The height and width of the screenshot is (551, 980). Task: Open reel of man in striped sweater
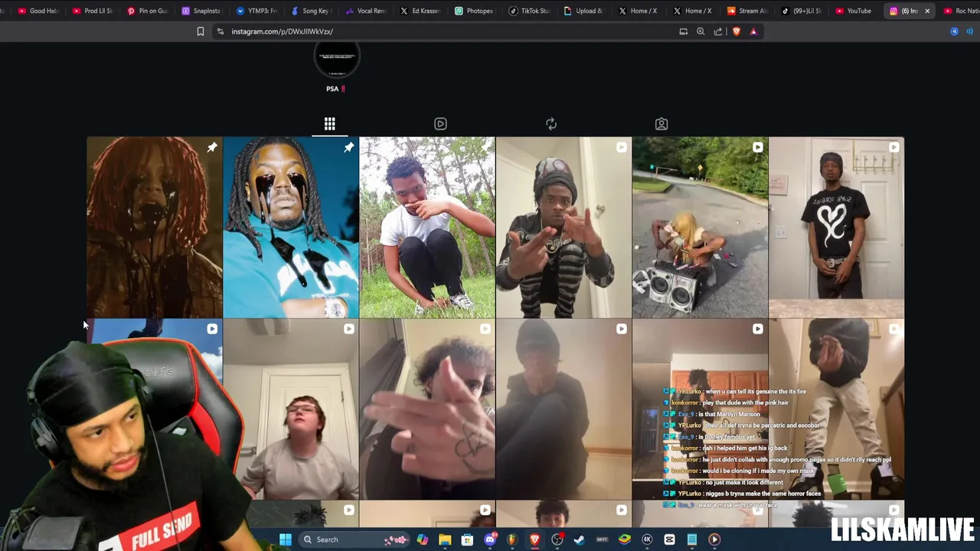pos(563,227)
